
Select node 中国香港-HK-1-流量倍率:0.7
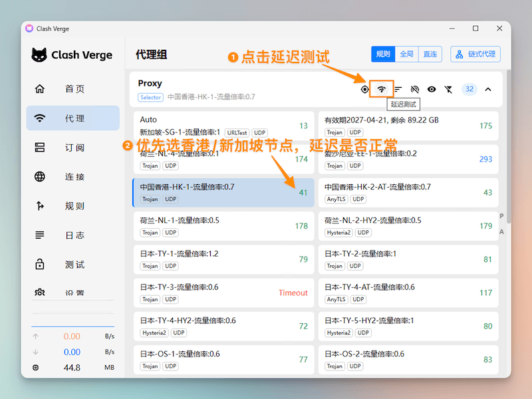coord(223,193)
